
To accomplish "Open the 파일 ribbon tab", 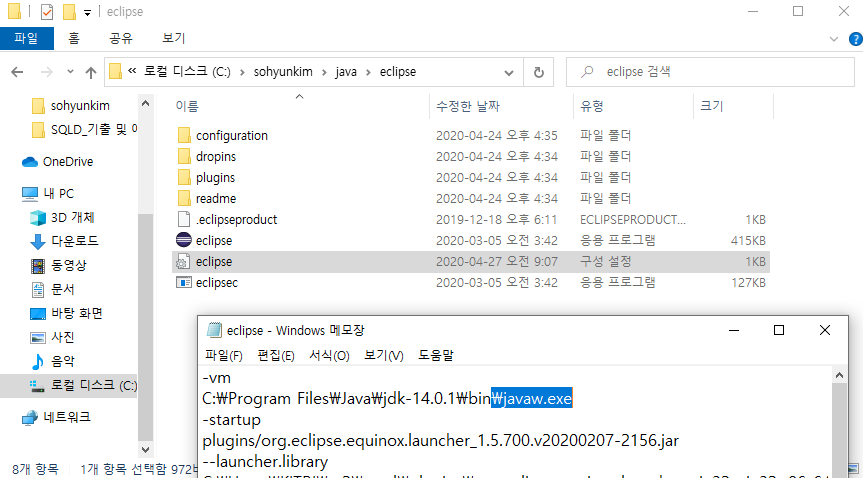I will coord(26,38).
